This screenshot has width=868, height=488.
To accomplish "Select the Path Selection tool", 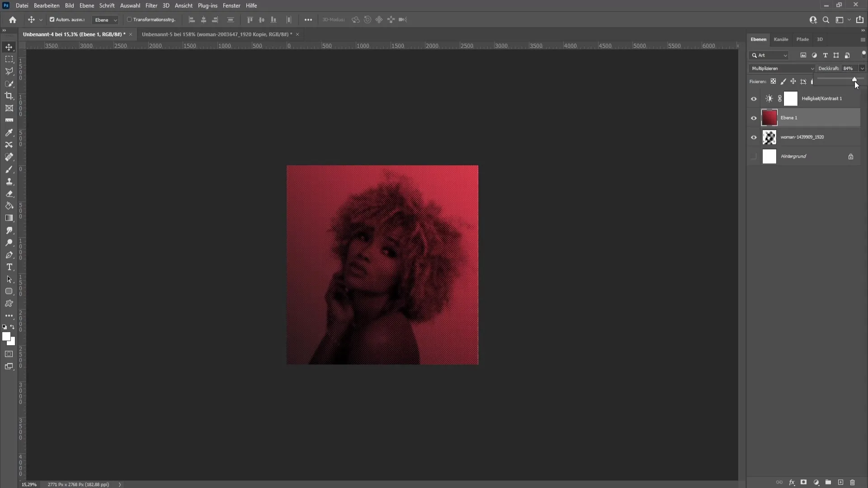I will [x=9, y=279].
